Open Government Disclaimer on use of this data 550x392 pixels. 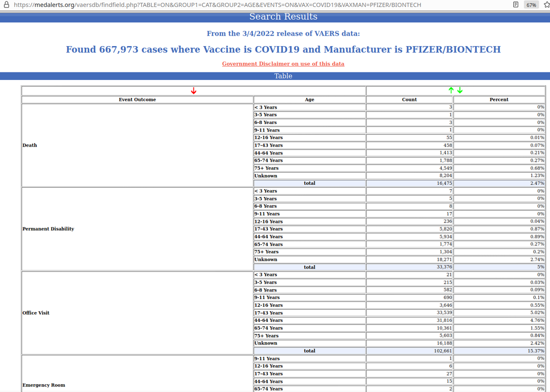pos(283,64)
